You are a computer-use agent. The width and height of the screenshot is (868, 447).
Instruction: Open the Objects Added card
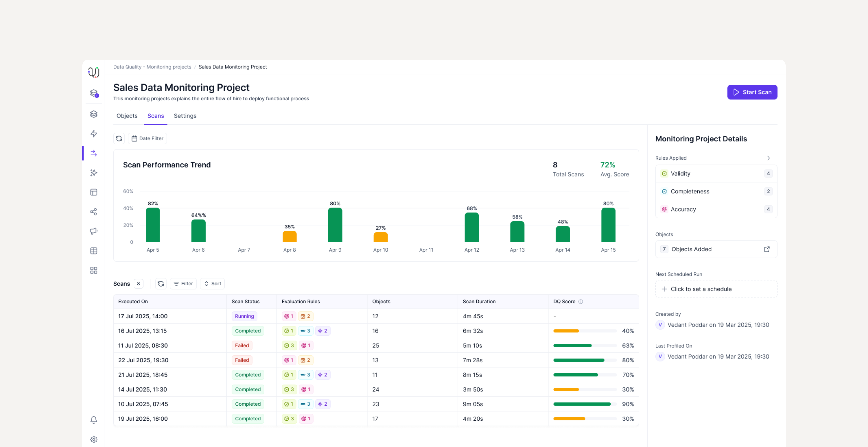pos(716,249)
